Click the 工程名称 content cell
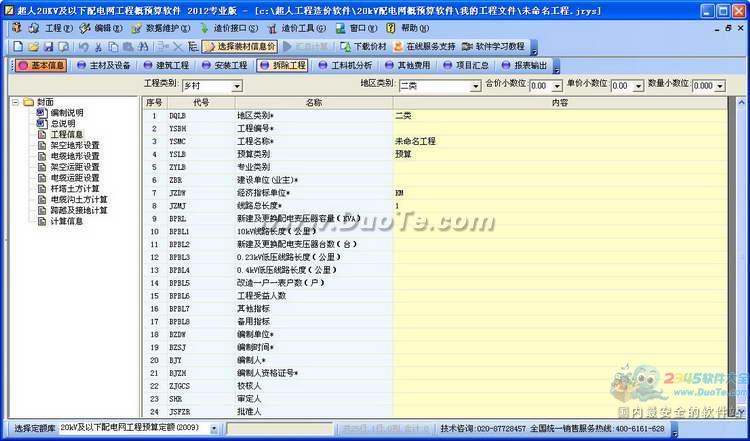750x441 pixels. point(560,141)
